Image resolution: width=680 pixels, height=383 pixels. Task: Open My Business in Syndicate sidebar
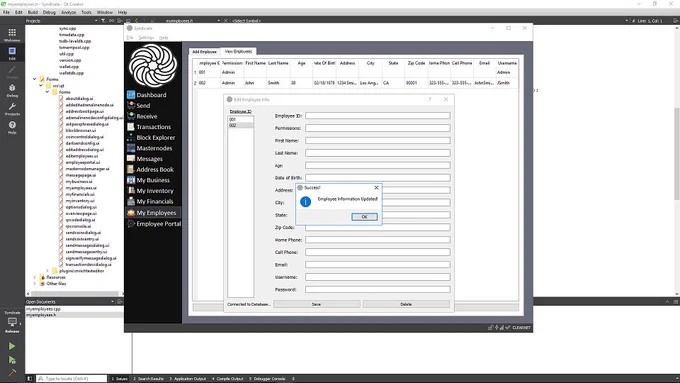153,180
